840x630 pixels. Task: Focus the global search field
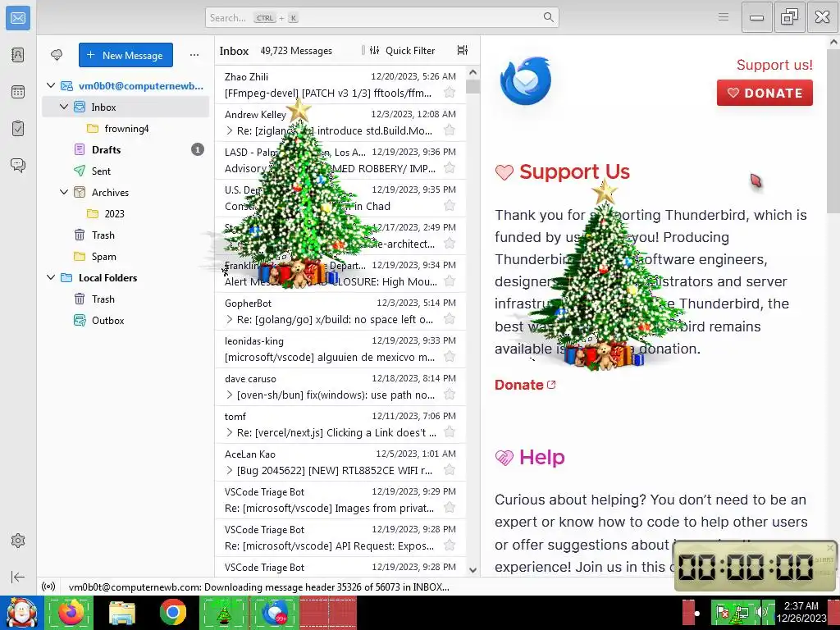pyautogui.click(x=382, y=18)
